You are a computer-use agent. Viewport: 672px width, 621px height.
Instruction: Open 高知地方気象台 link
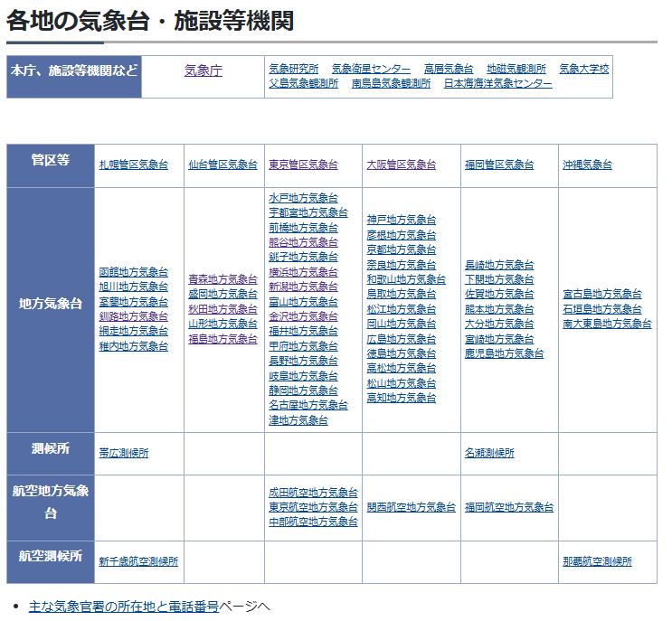402,398
